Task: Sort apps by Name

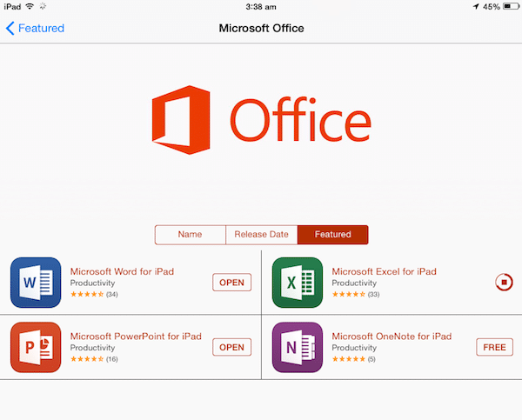Action: [x=190, y=235]
